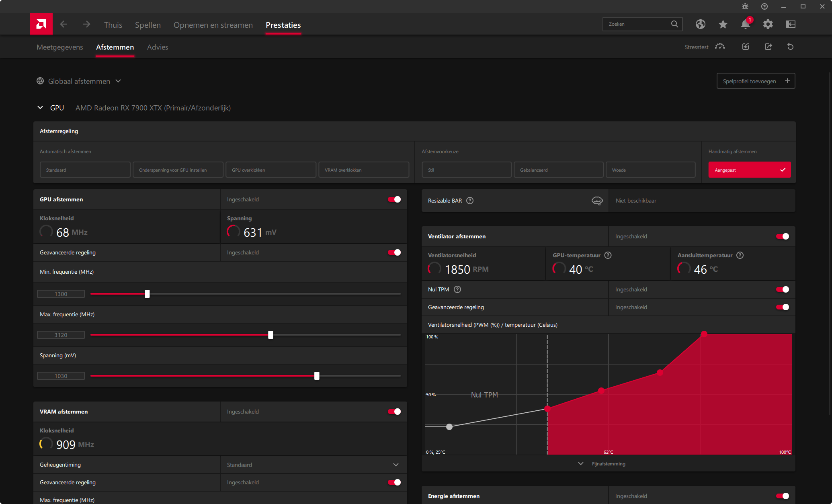Toggle GPU Geavanceerde regeling switch
The width and height of the screenshot is (832, 504).
(x=394, y=252)
